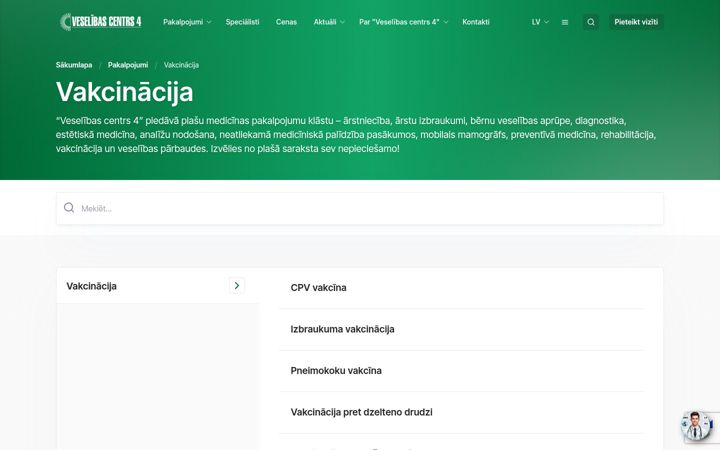Go to Pakalpojumi breadcrumb link
The width and height of the screenshot is (720, 450).
coord(128,65)
